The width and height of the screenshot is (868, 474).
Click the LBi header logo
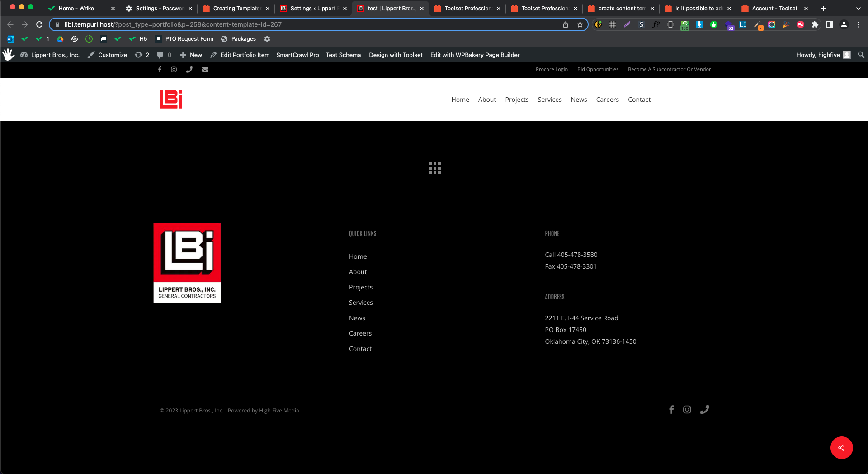point(171,100)
